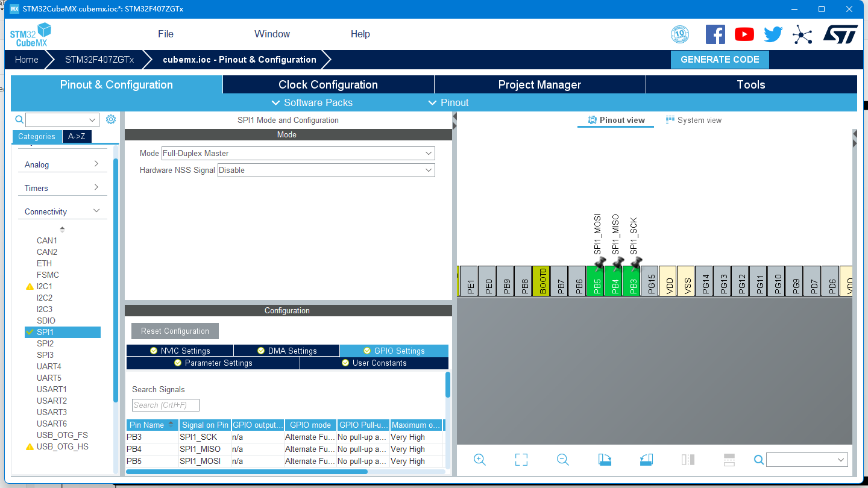Open the Hardware NSS Signal dropdown
This screenshot has height=488, width=868.
325,170
